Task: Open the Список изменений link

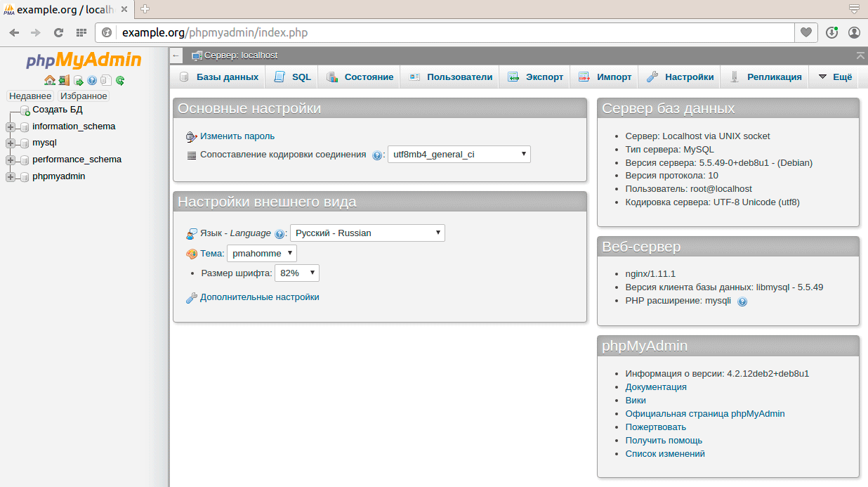Action: [x=665, y=454]
